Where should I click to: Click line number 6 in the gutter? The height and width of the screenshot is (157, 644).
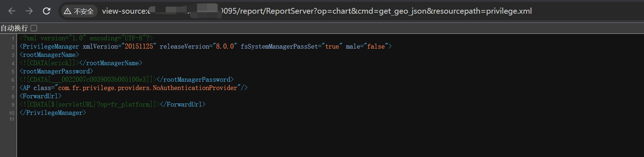click(x=13, y=80)
